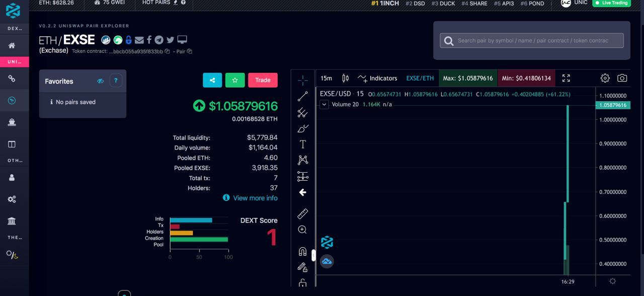Open price axis settings gear at bottom right
The width and height of the screenshot is (644, 296).
pyautogui.click(x=612, y=281)
